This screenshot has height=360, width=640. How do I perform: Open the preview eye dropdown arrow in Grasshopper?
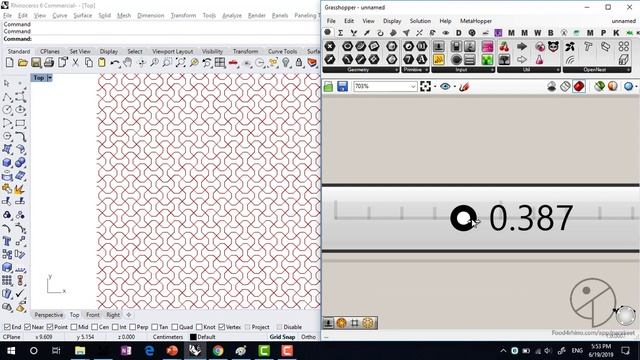tap(454, 87)
